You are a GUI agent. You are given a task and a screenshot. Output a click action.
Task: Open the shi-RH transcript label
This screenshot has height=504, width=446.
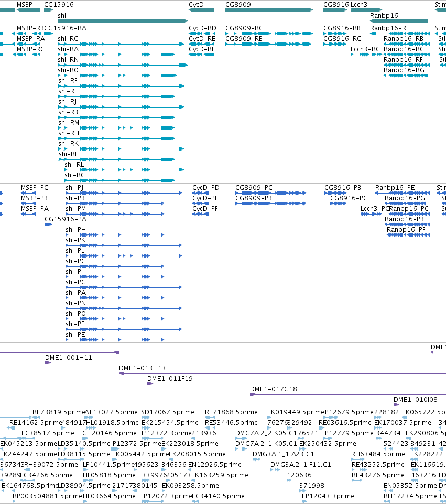[x=69, y=133]
